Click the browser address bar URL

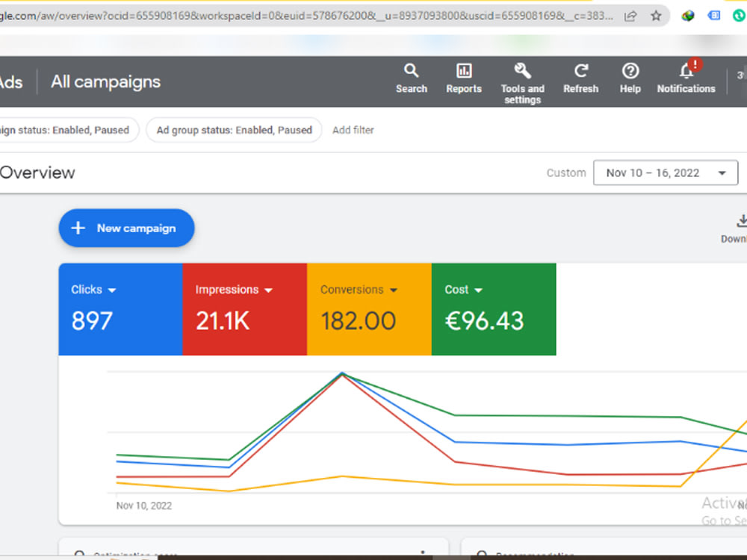305,16
